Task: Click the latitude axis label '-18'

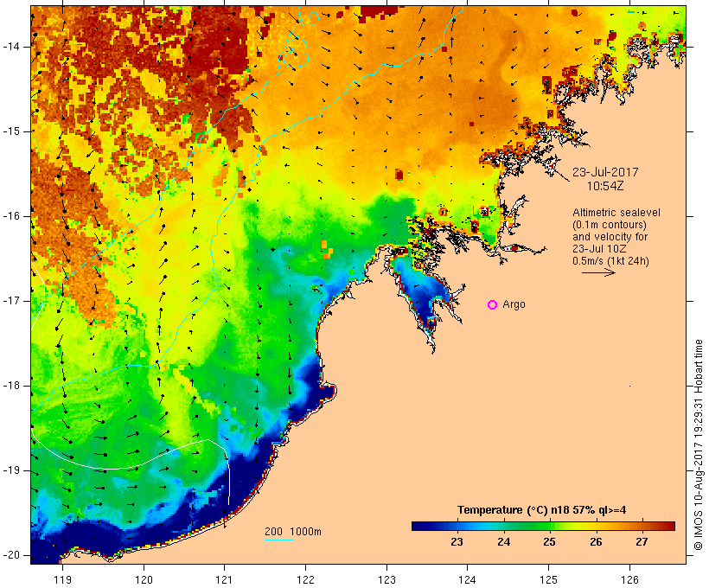Action: [x=11, y=386]
